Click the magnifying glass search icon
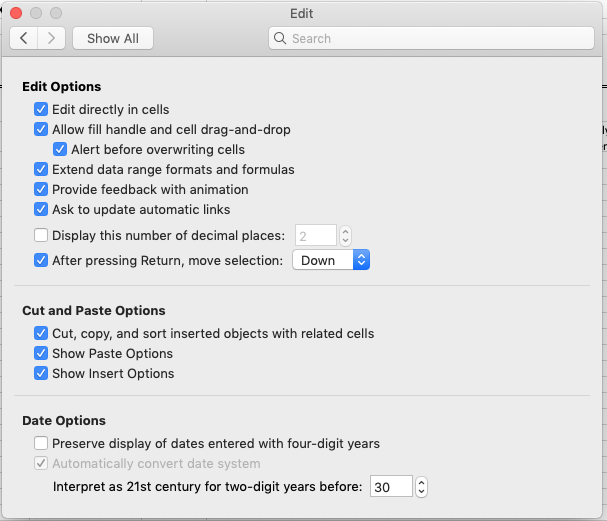This screenshot has width=607, height=521. 279,38
